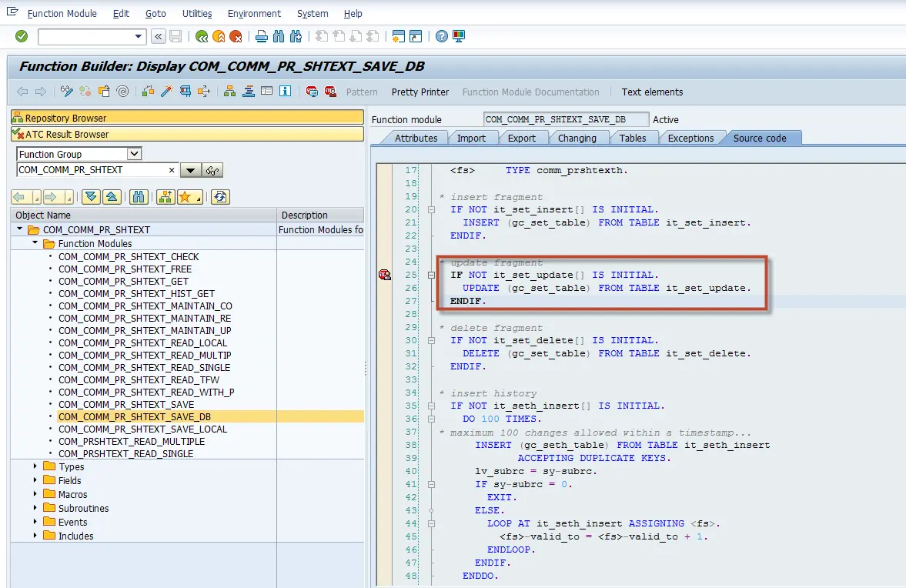Open the Function Group type dropdown
906x588 pixels.
134,154
